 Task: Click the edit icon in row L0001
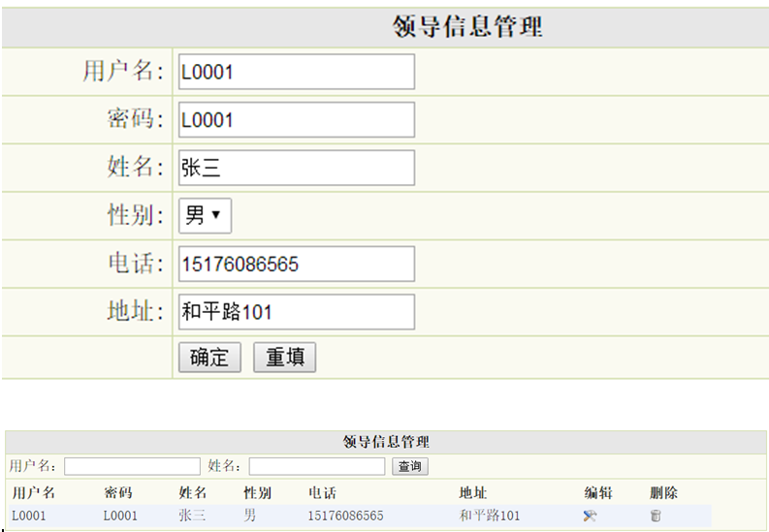pos(590,516)
